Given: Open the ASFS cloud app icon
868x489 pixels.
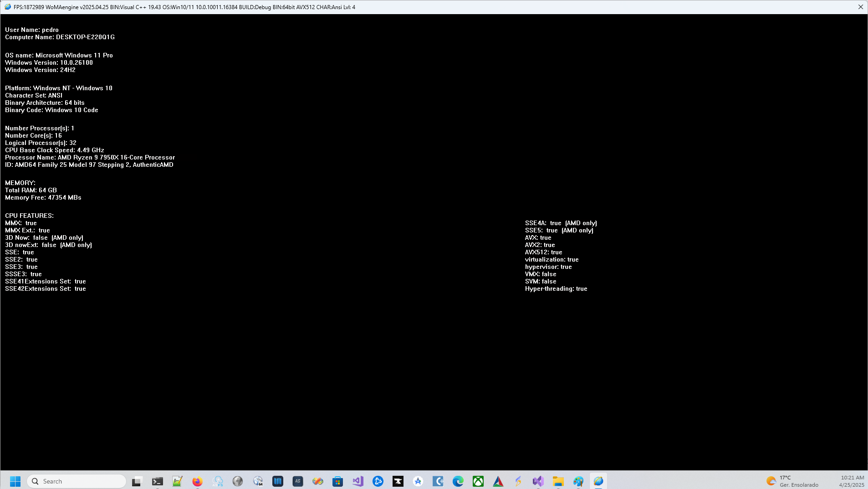Looking at the screenshot, I should (x=217, y=481).
